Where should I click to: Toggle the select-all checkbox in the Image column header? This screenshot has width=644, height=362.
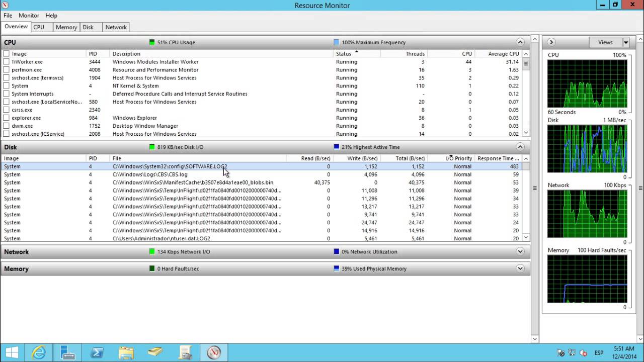click(x=6, y=54)
